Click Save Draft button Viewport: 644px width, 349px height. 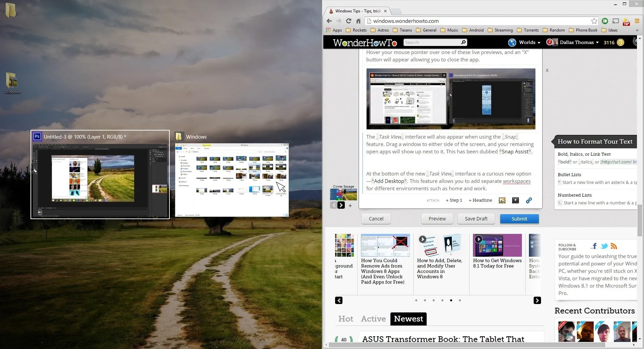pyautogui.click(x=476, y=219)
